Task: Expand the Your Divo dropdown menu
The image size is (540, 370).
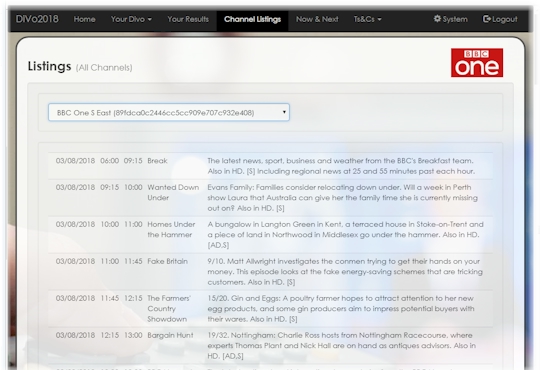Action: 131,19
